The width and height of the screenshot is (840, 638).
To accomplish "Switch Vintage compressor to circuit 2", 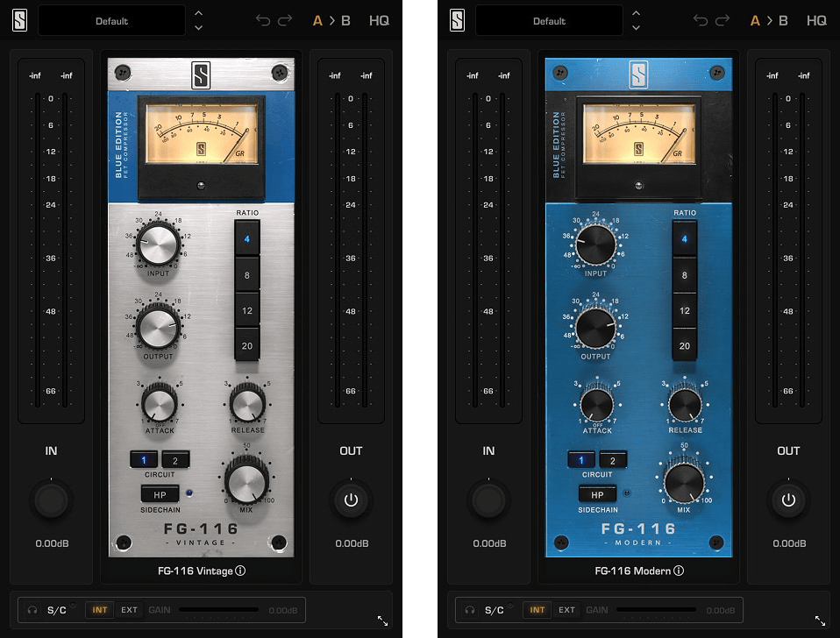I will 175,460.
